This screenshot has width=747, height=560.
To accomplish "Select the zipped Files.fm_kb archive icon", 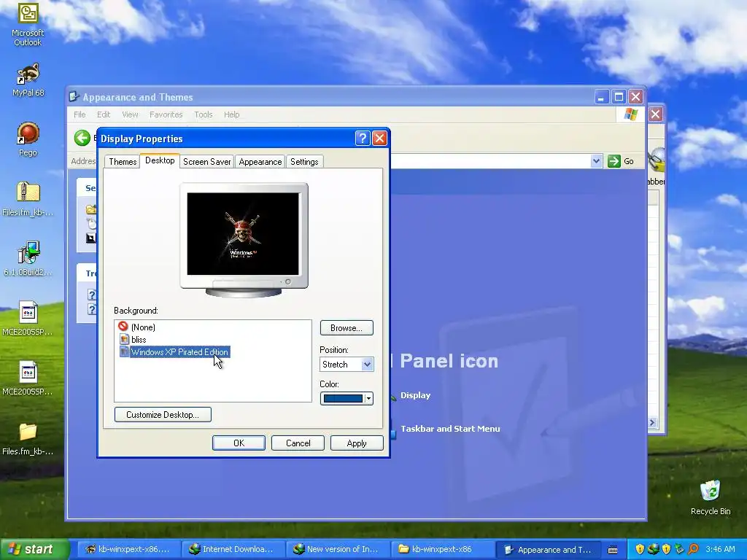I will click(28, 199).
